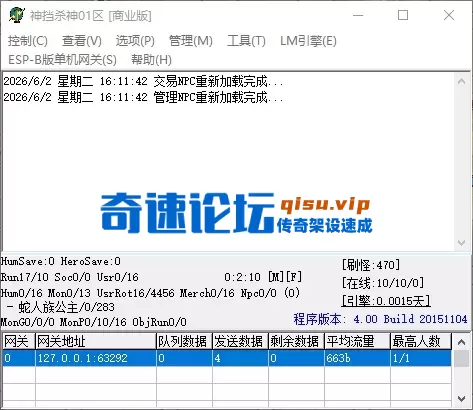The width and height of the screenshot is (473, 410).
Task: Click the Hum0/16 Mon0/13 UsrRot status line
Action: pyautogui.click(x=150, y=293)
